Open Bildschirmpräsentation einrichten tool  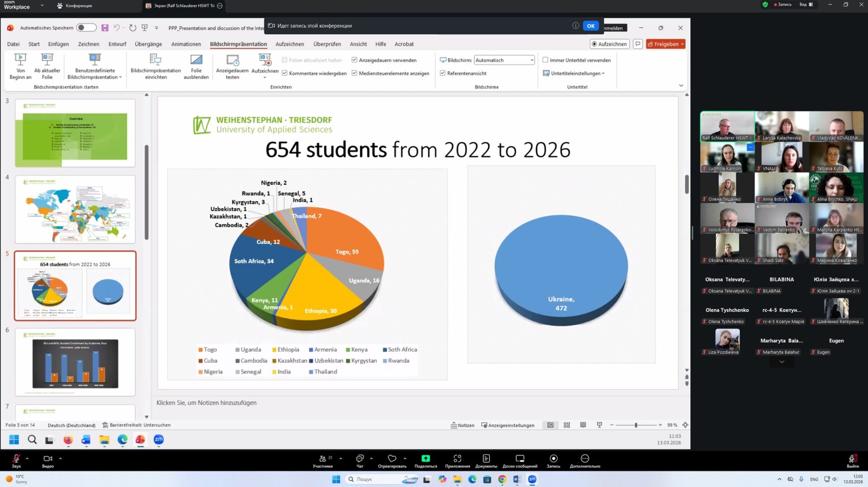(x=156, y=60)
